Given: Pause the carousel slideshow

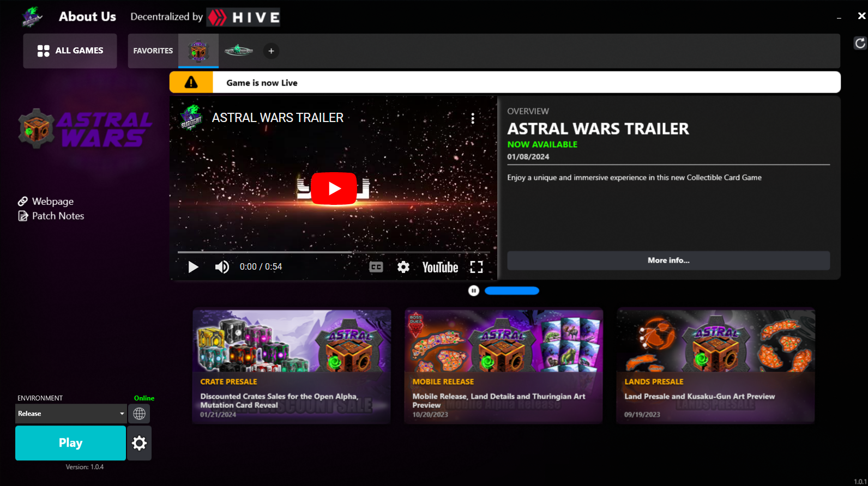Looking at the screenshot, I should pos(474,291).
